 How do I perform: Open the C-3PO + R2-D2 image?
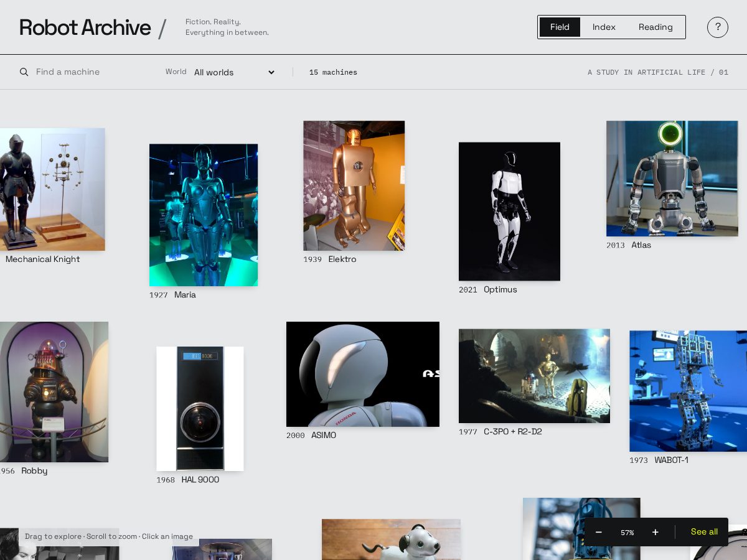534,376
